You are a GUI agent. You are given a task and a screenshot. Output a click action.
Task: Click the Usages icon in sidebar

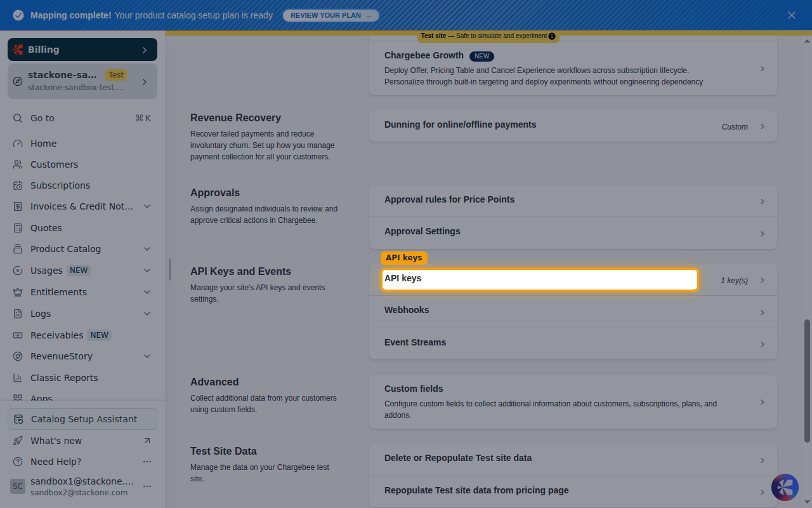(x=18, y=271)
